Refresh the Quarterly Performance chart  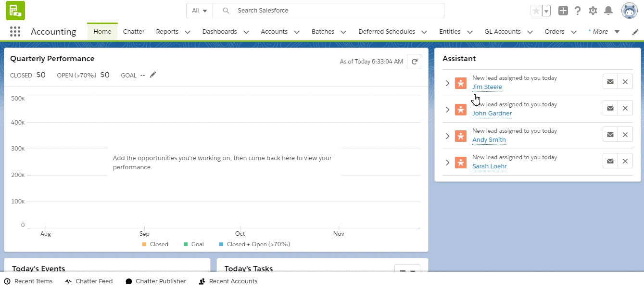click(414, 62)
